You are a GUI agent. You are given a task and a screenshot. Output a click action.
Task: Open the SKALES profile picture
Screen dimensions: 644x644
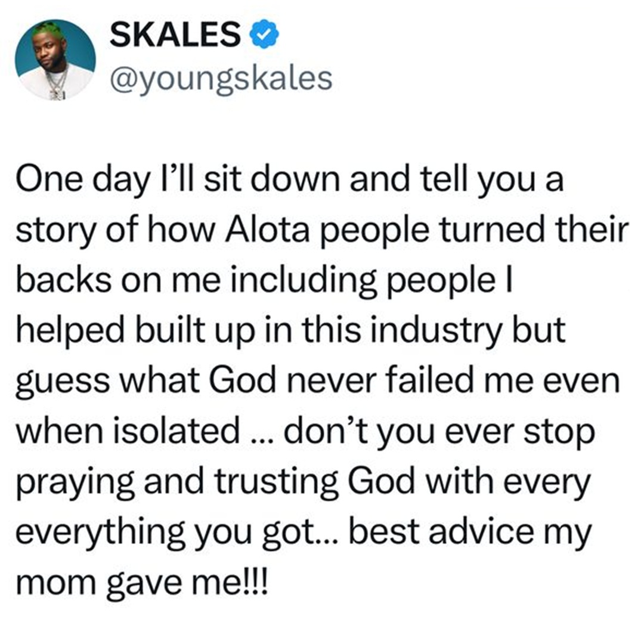pos(56,60)
